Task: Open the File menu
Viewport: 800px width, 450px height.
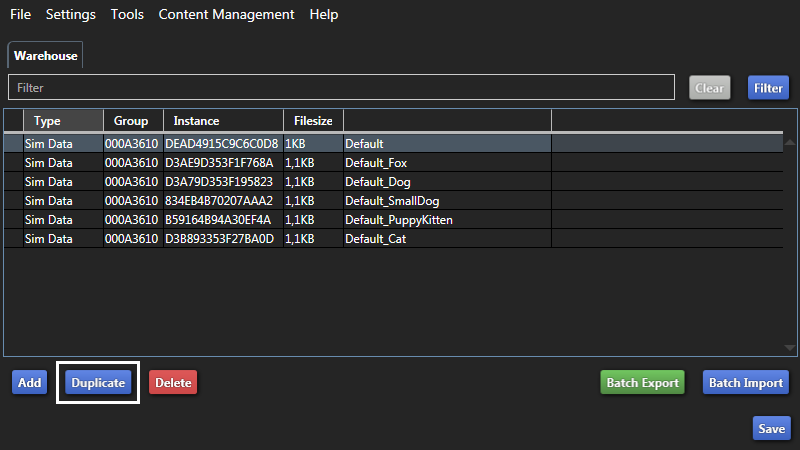Action: point(20,15)
